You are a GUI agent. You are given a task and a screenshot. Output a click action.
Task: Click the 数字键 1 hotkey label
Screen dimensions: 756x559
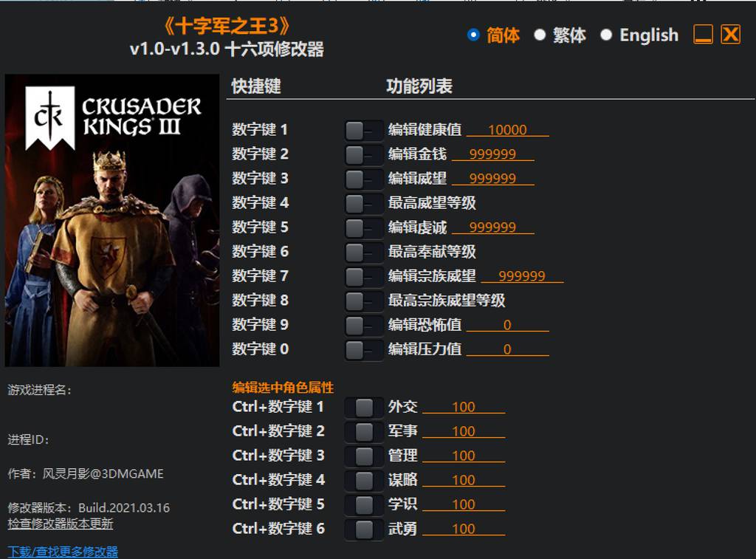point(260,130)
